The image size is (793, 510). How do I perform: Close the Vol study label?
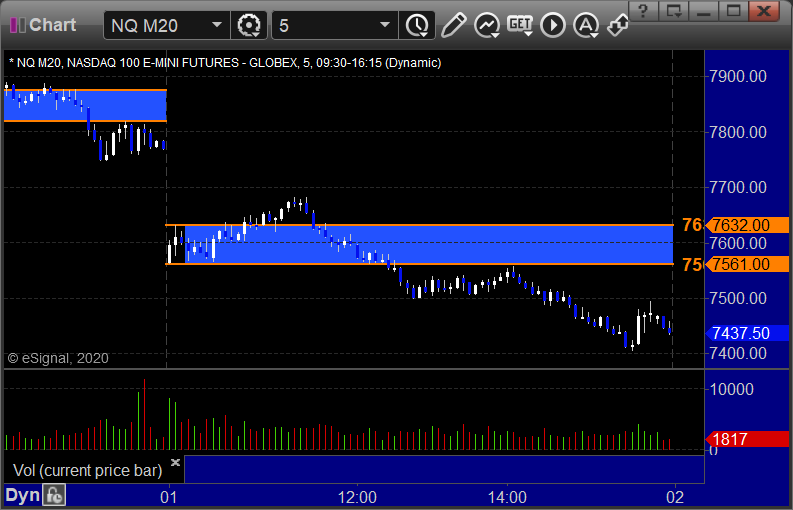(175, 462)
